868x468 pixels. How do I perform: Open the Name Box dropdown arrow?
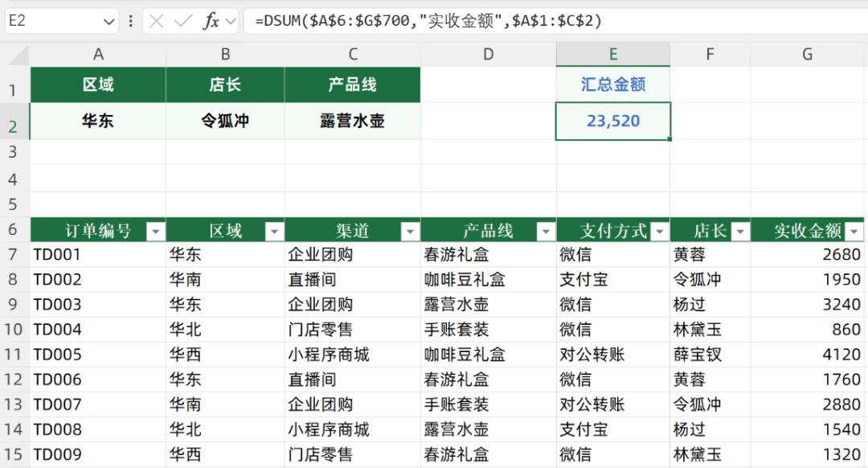coord(108,23)
